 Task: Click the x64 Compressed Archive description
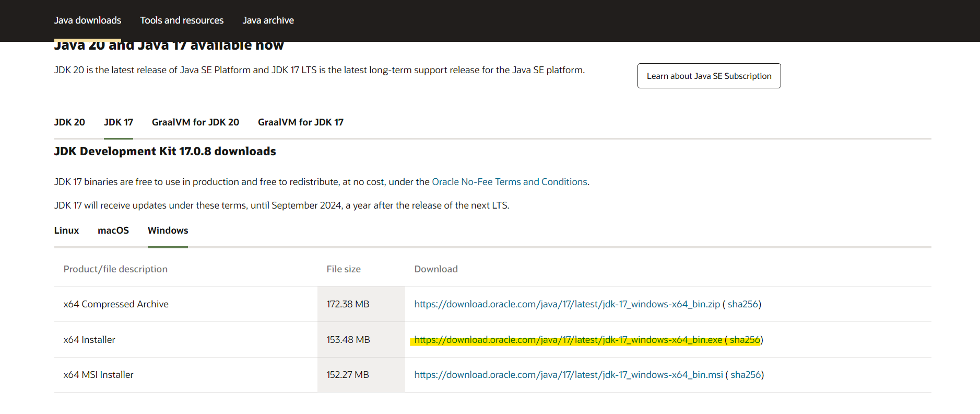116,304
